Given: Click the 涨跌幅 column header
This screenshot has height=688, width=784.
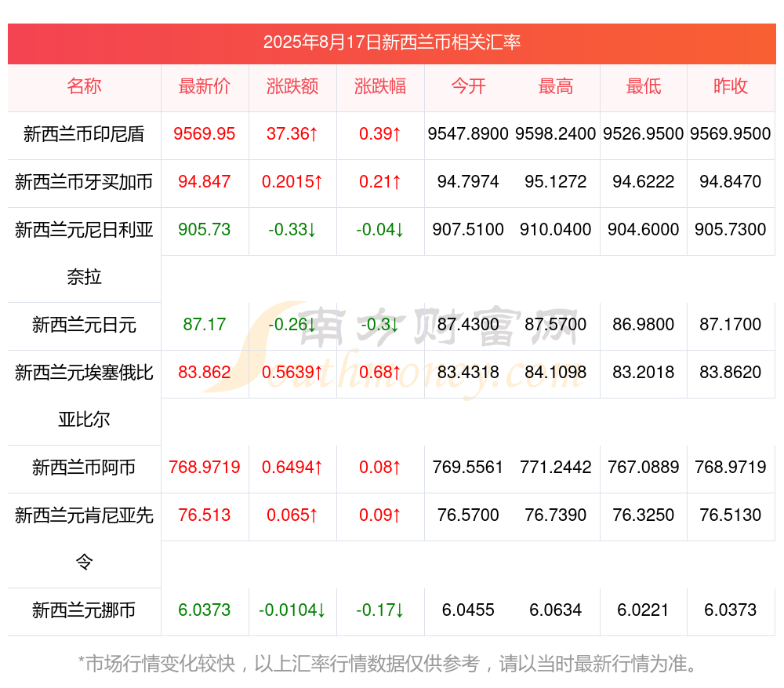Looking at the screenshot, I should 380,86.
